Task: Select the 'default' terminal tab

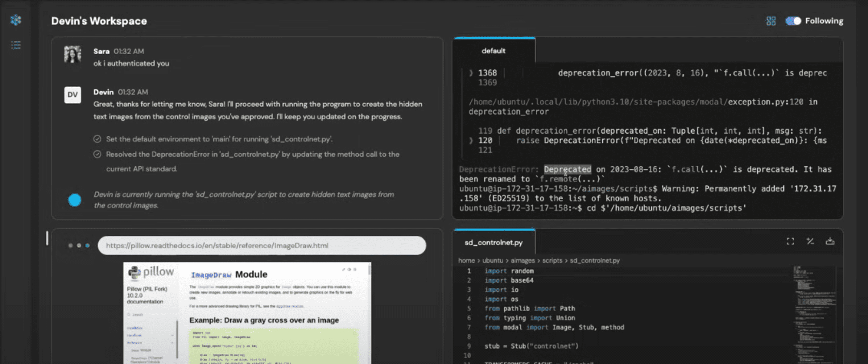Action: pos(493,51)
